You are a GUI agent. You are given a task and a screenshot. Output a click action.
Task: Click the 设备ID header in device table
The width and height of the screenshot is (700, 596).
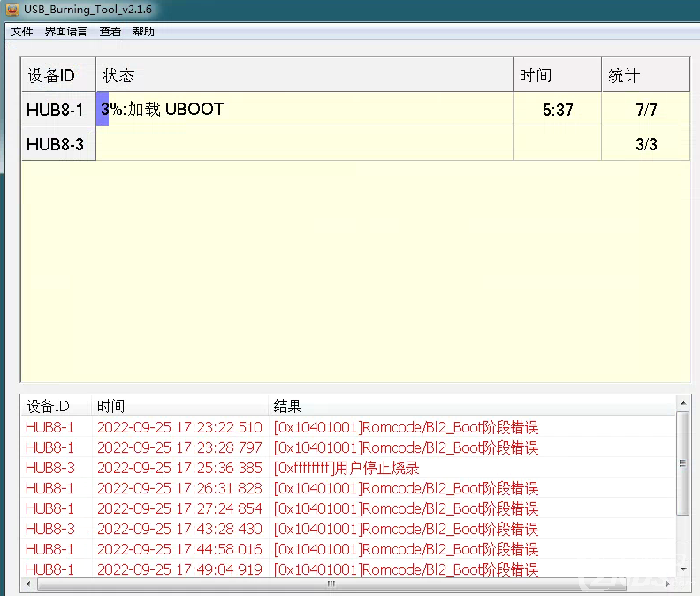coord(58,75)
